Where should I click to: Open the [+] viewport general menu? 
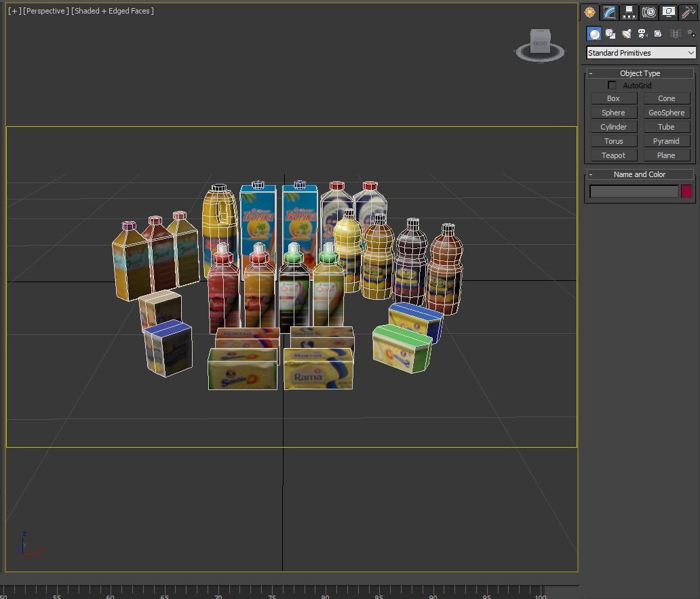(15, 11)
